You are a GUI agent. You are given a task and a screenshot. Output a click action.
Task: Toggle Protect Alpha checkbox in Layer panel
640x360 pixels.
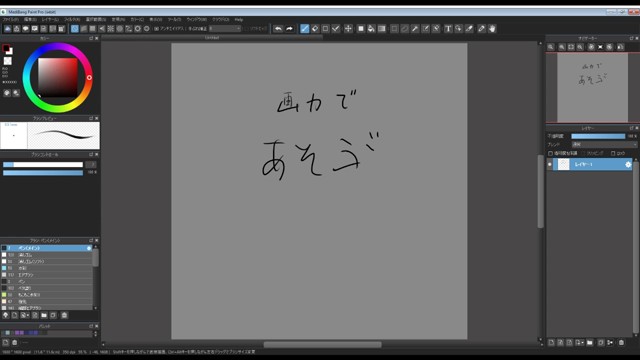551,153
